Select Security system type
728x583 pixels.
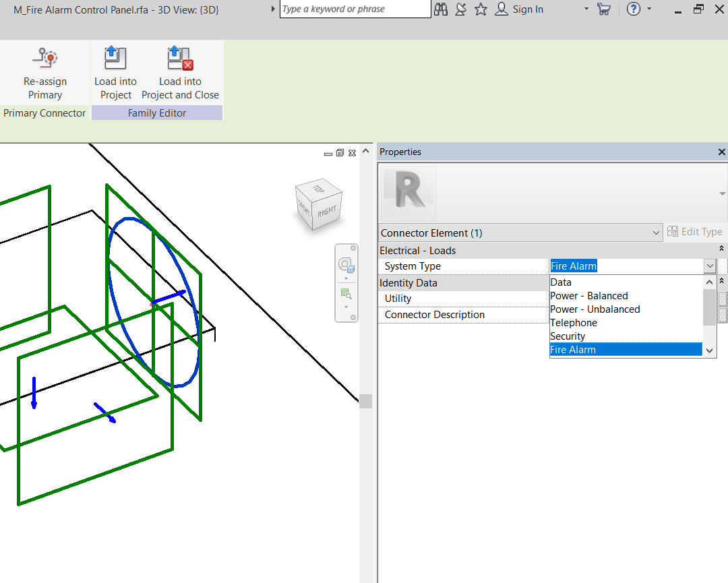[x=626, y=336]
